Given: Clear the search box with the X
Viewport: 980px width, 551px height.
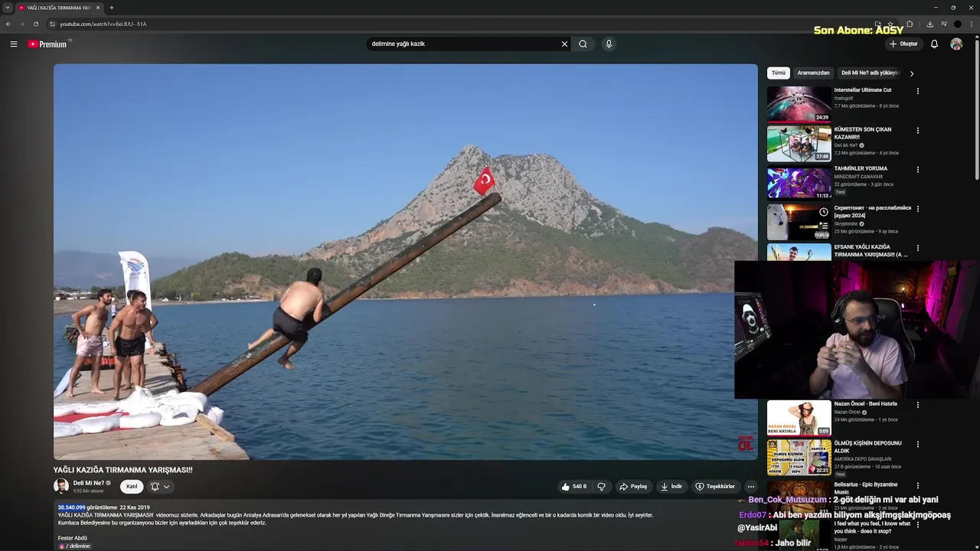Looking at the screenshot, I should (565, 44).
